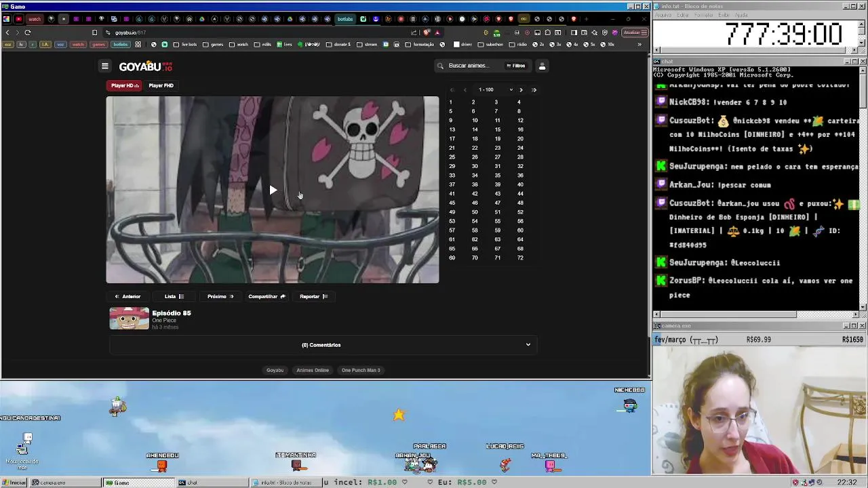Click the 'Episódio 85' title
The height and width of the screenshot is (488, 868).
pos(172,313)
